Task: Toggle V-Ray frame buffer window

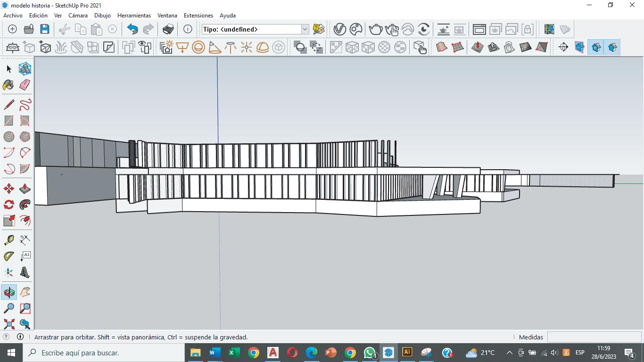Action: pyautogui.click(x=479, y=29)
